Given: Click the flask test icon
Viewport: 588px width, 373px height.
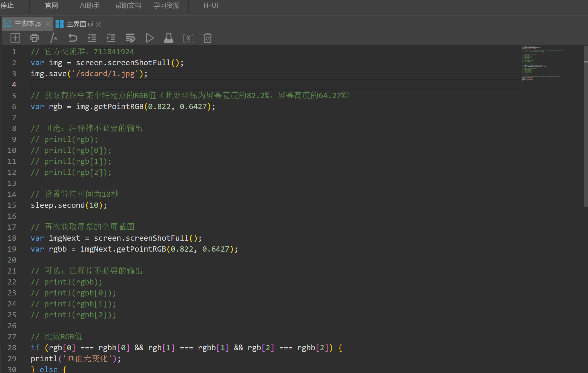Looking at the screenshot, I should (x=169, y=38).
